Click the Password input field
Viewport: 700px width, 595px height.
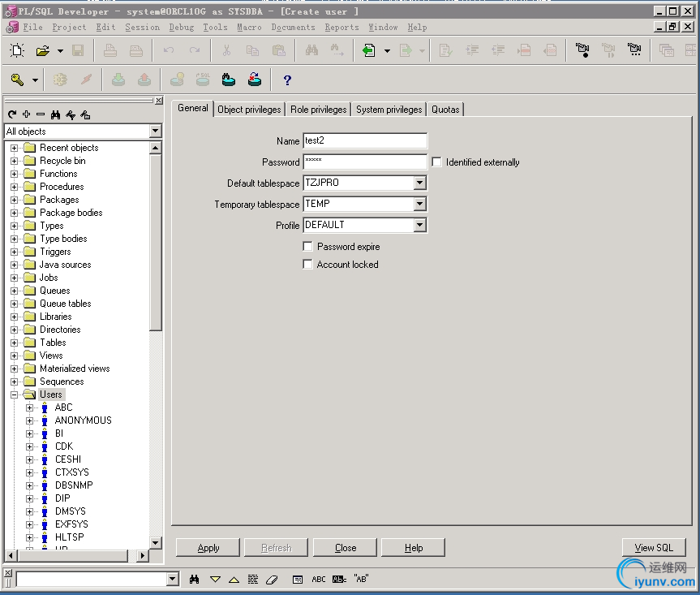pos(365,162)
